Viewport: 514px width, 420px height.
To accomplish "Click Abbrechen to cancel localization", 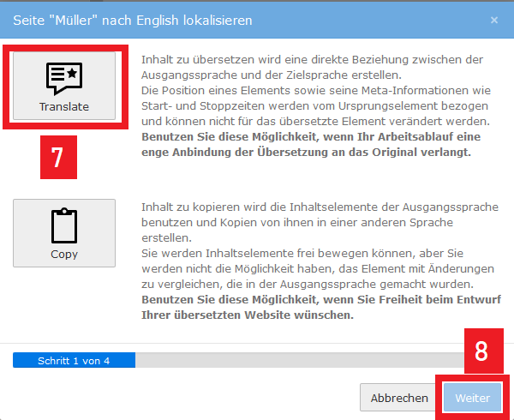I will coord(399,399).
